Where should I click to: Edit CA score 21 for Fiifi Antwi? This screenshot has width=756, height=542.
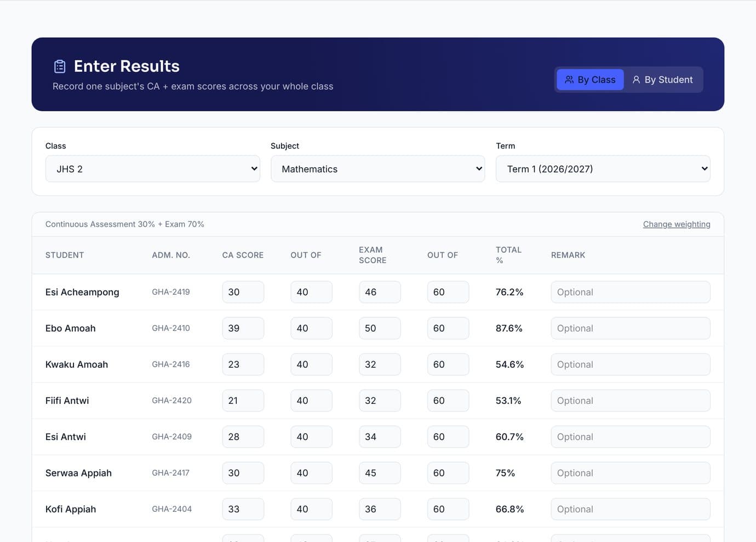pyautogui.click(x=243, y=401)
